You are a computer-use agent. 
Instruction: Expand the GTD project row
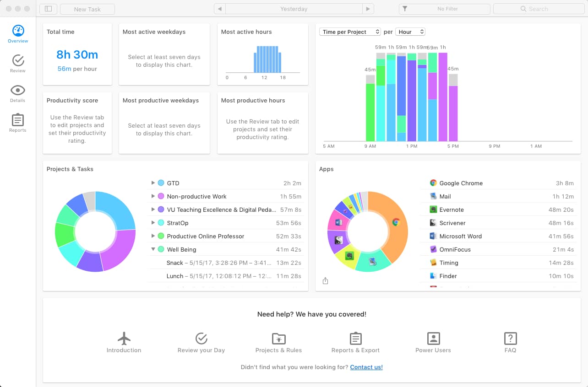153,183
